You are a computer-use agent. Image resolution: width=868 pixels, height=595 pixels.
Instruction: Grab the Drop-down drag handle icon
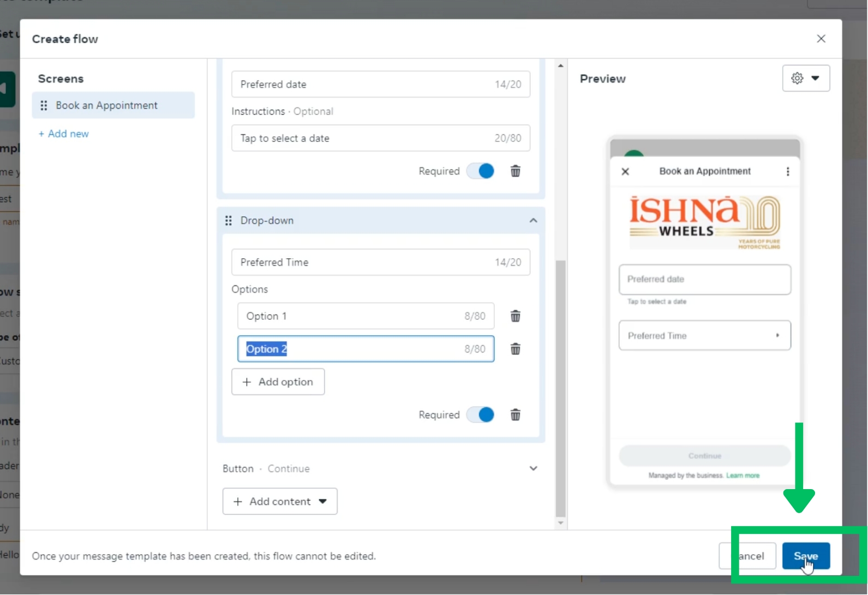[229, 221]
